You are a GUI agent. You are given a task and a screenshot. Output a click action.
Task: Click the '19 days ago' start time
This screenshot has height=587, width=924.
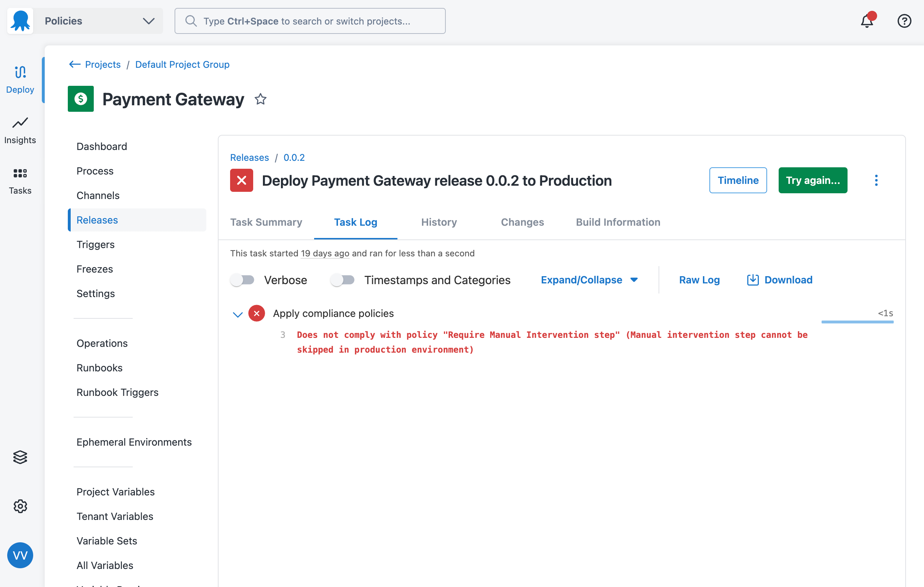[x=325, y=253]
